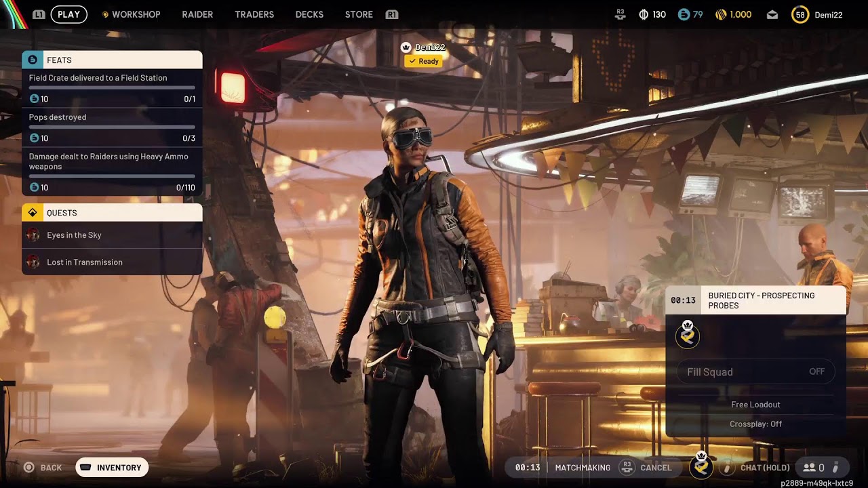Click the crown icon above player name
868x488 pixels.
[406, 47]
